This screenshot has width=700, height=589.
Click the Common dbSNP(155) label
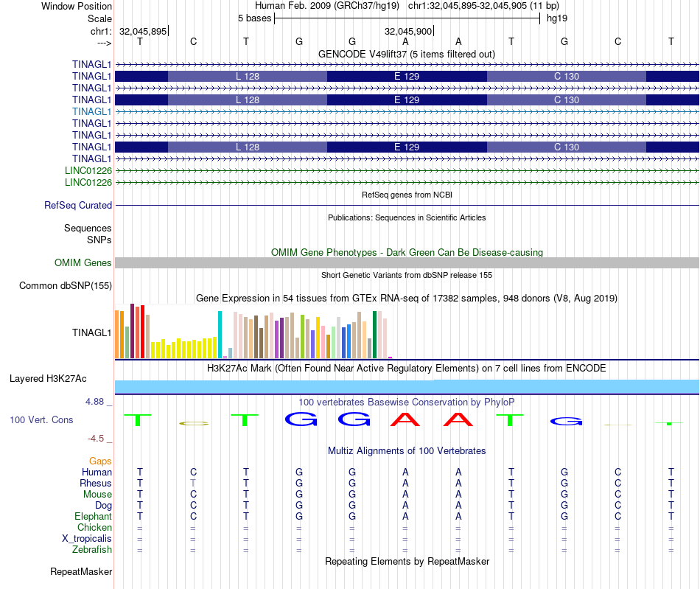click(x=65, y=286)
